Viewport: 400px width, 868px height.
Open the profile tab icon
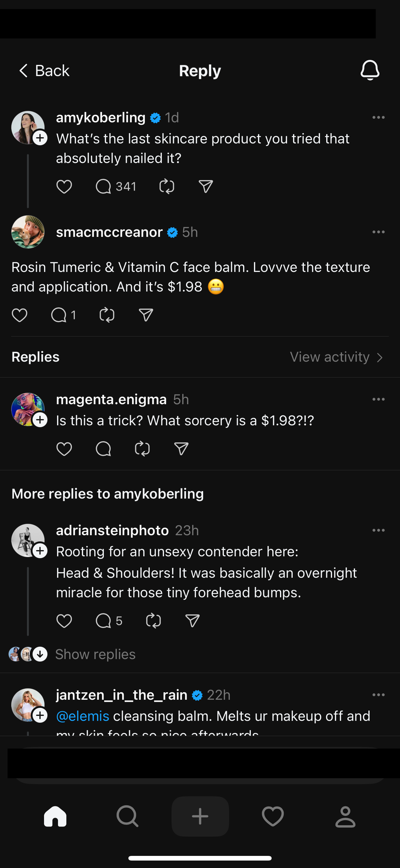[x=345, y=816]
